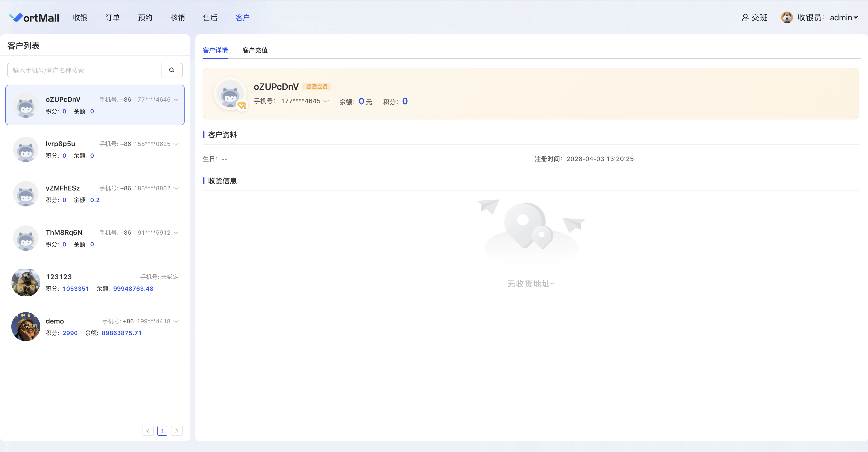Click the search magnifier icon button
The image size is (868, 452).
point(172,70)
